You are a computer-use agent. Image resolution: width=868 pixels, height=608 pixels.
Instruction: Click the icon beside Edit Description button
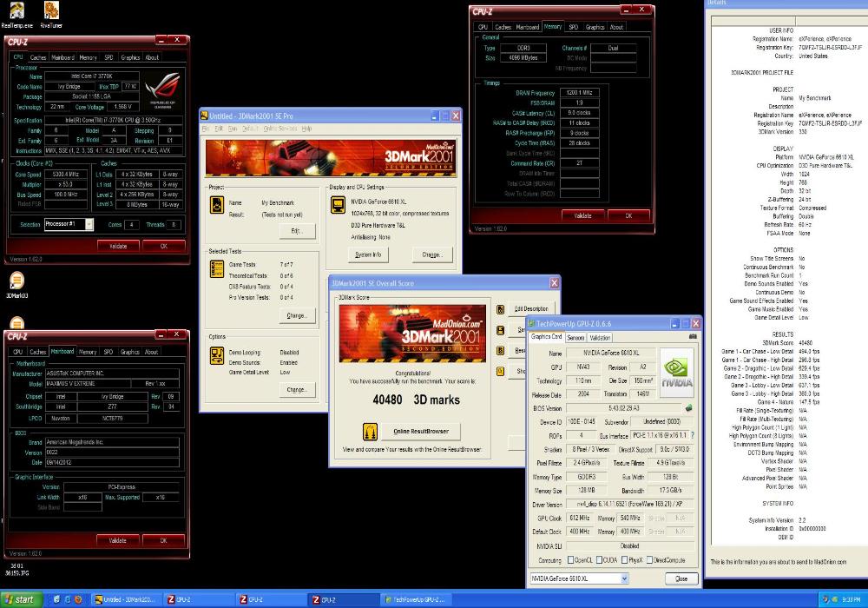501,309
